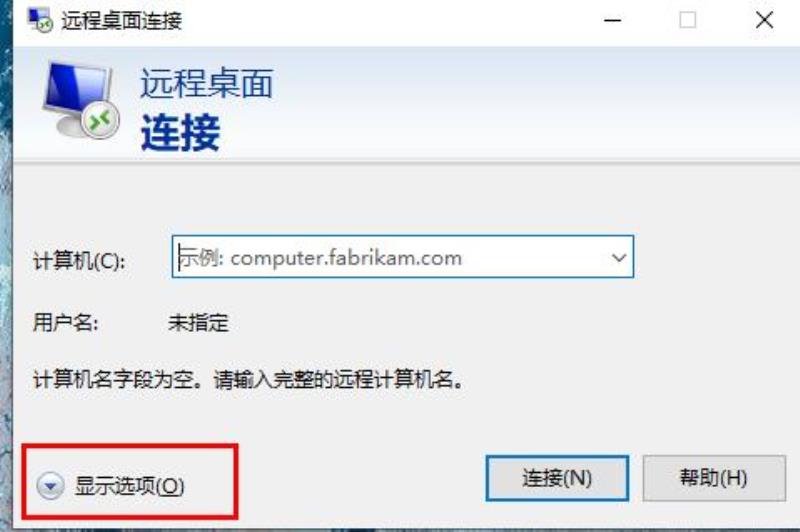
Task: Click the 用户名: label
Action: tap(66, 322)
